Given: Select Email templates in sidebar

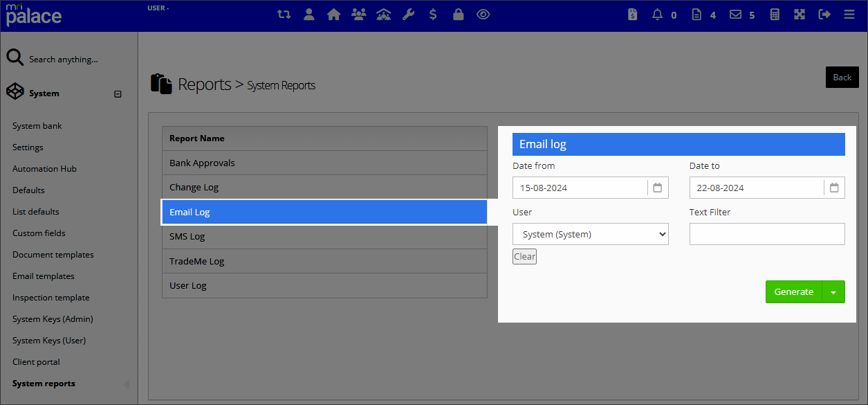Looking at the screenshot, I should (43, 276).
